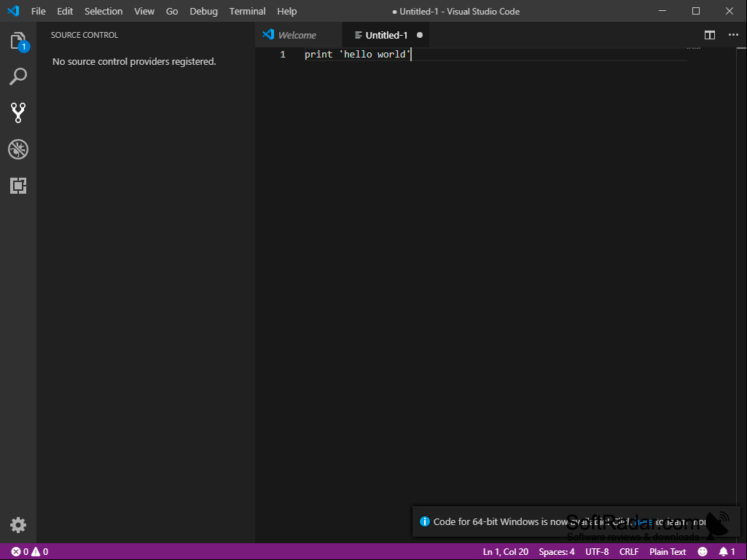
Task: Select the Untitled-1 tab
Action: tap(386, 35)
